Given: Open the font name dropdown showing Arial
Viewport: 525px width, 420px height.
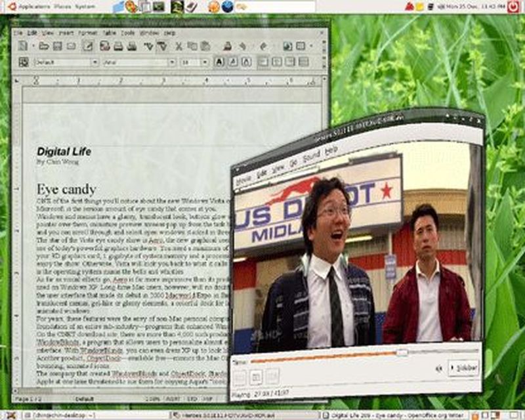Looking at the screenshot, I should click(172, 62).
